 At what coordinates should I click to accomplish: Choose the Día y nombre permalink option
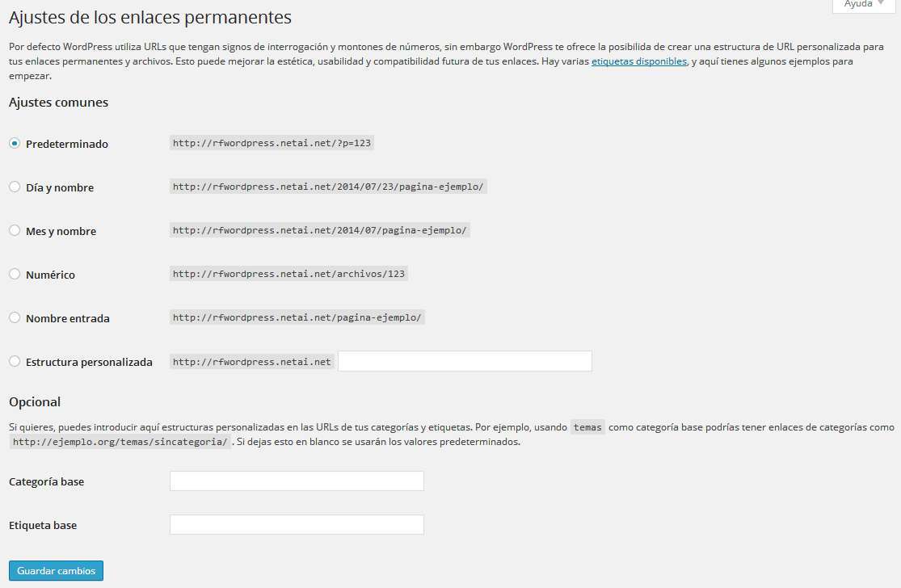point(15,187)
